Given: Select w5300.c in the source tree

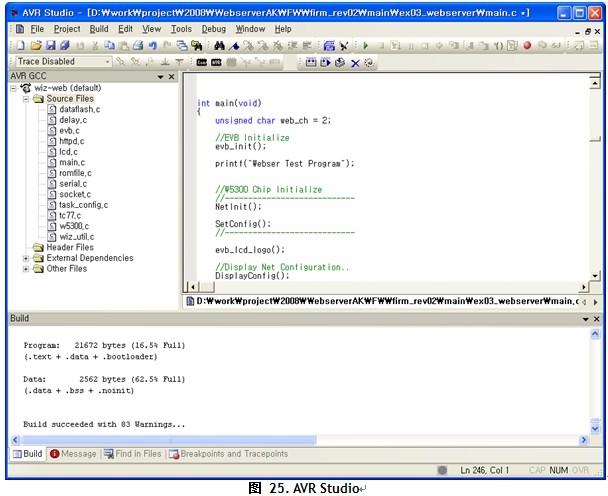Looking at the screenshot, I should [74, 226].
